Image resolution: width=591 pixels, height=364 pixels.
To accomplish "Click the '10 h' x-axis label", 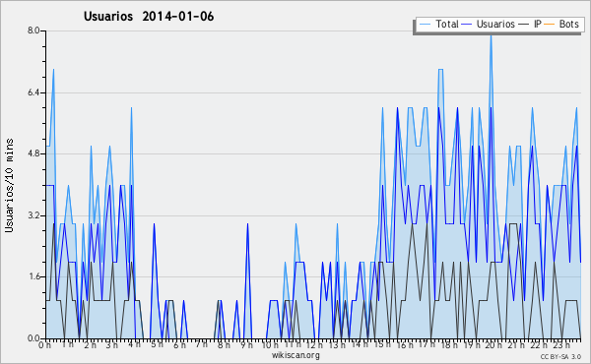I will (x=270, y=344).
